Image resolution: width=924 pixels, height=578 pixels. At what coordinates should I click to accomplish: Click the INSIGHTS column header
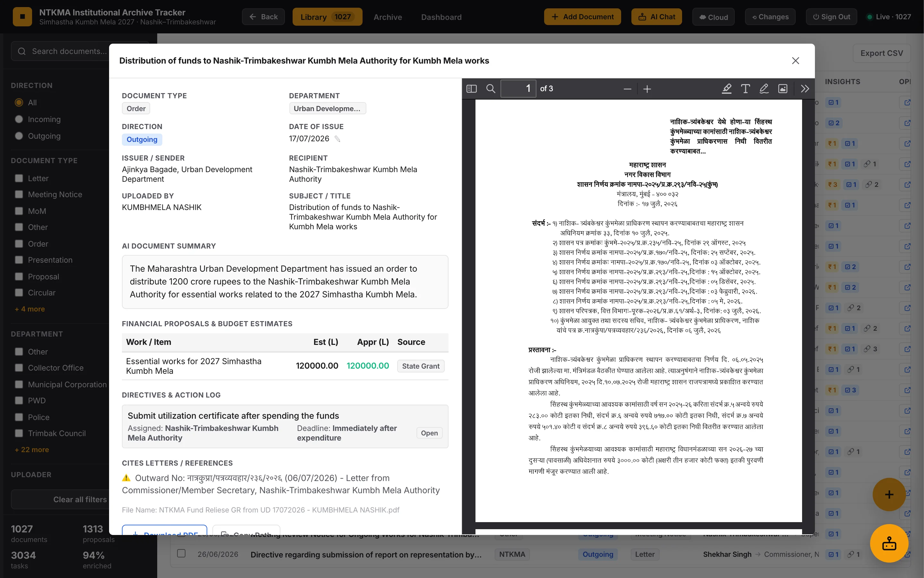pos(842,82)
